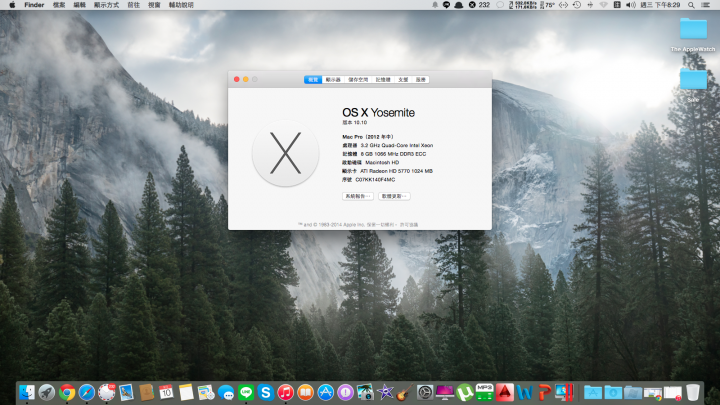Open Spotlight search magnifier in menu bar
720x405 pixels.
[691, 5]
